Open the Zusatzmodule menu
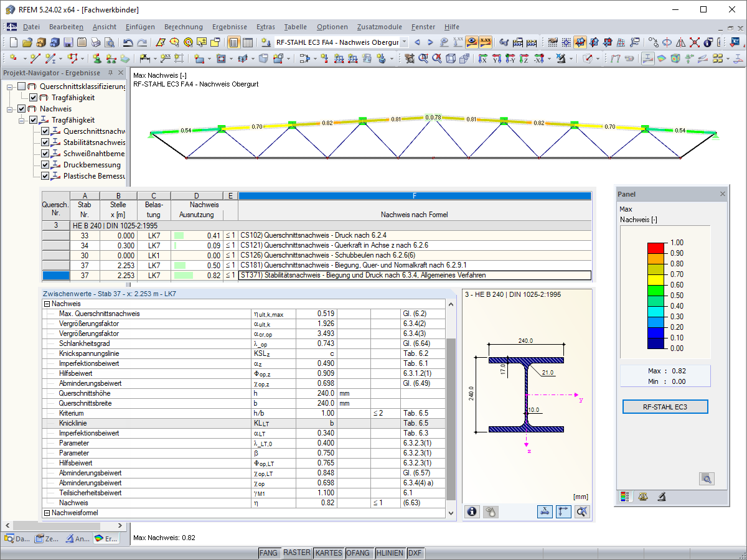The width and height of the screenshot is (747, 560). click(x=379, y=27)
